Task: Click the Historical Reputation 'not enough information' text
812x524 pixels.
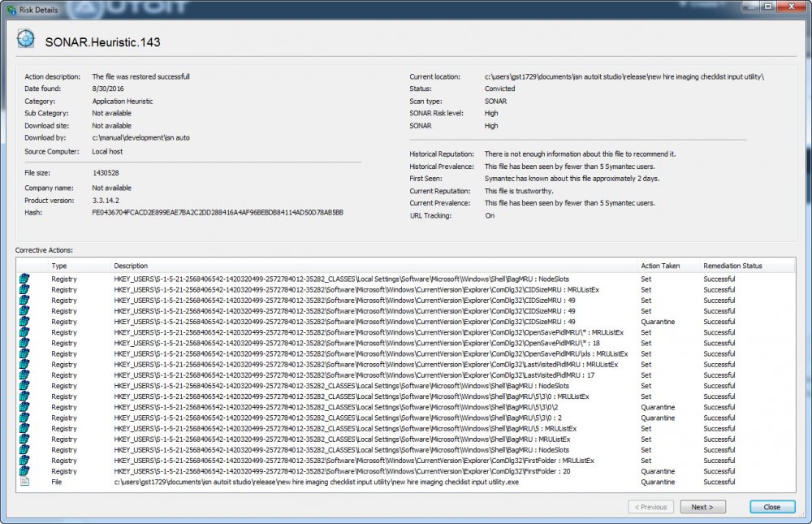Action: tap(580, 154)
